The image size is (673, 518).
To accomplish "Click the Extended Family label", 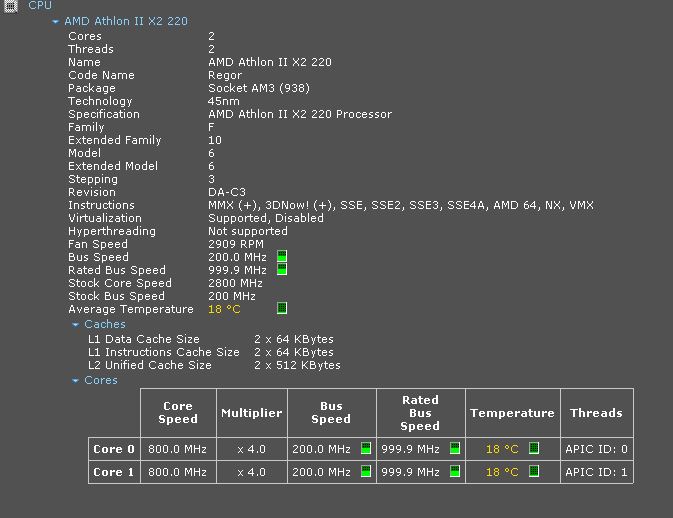I will [115, 140].
